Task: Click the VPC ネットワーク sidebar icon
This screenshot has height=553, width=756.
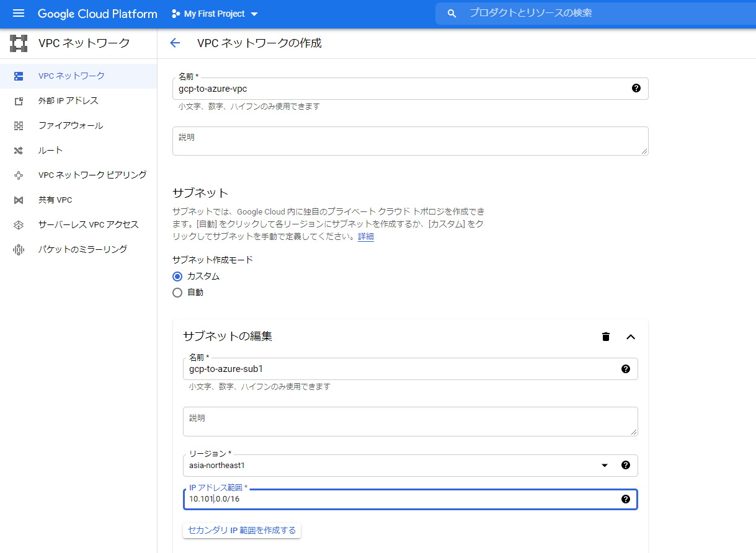Action: [x=19, y=76]
